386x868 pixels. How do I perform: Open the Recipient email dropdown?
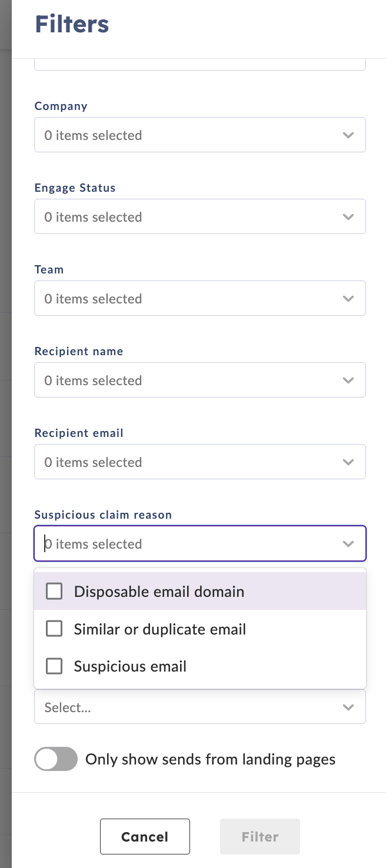200,462
